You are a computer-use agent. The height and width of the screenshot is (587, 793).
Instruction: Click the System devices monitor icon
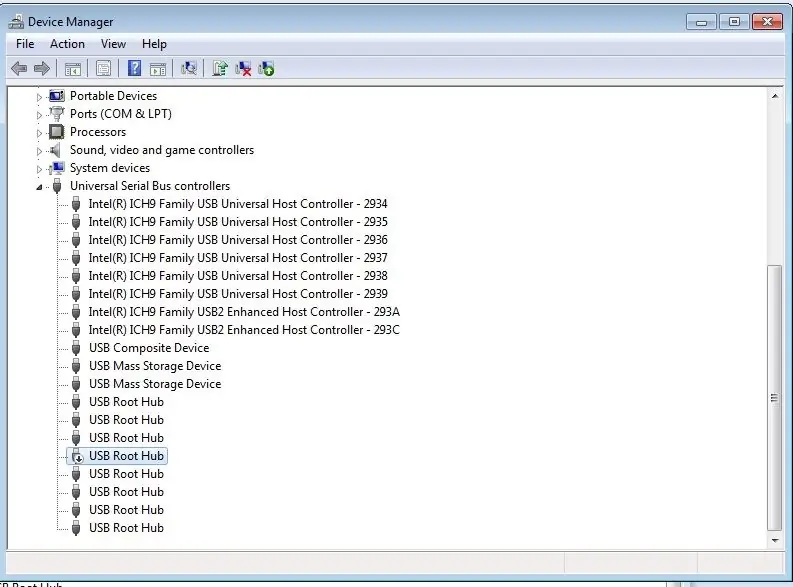pyautogui.click(x=57, y=168)
